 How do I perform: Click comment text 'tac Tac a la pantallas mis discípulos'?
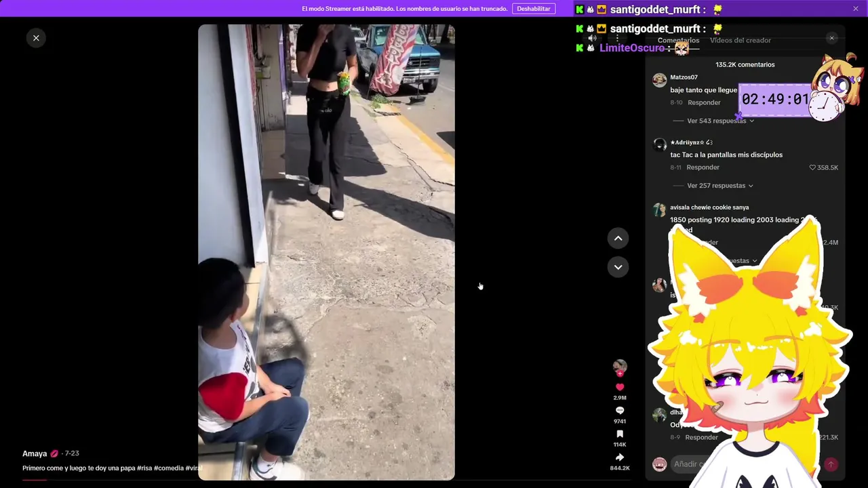click(726, 155)
